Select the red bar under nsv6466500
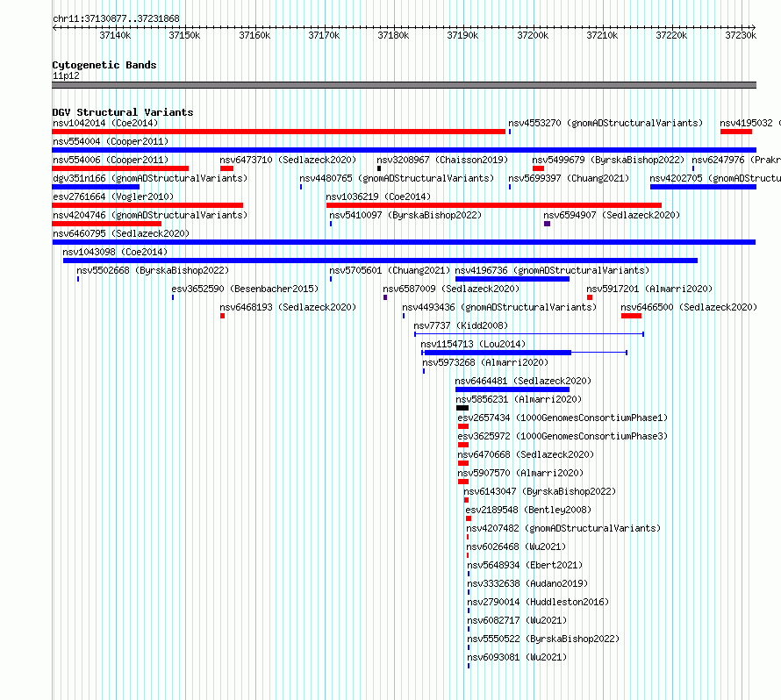Screen dimensions: 781x700 point(631,316)
